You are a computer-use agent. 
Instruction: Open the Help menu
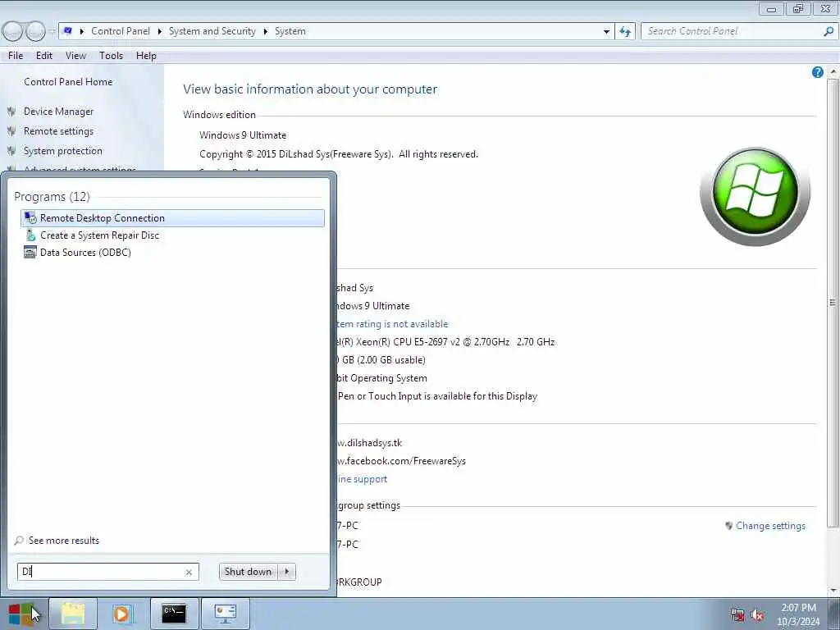[146, 56]
